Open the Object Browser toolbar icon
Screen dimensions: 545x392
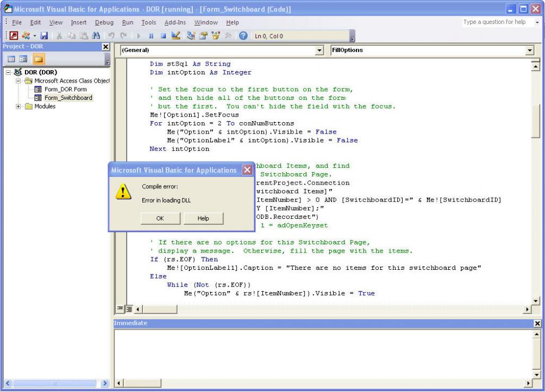click(216, 35)
